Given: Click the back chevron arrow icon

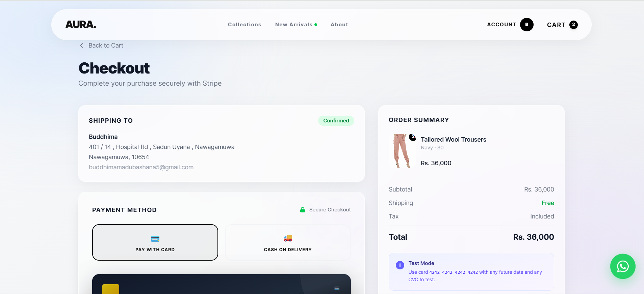Looking at the screenshot, I should click(81, 46).
